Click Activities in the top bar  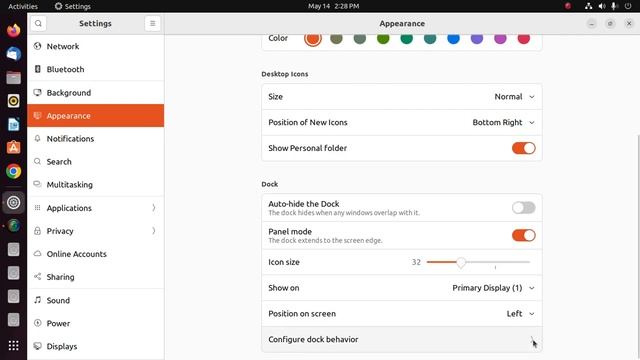coord(23,6)
